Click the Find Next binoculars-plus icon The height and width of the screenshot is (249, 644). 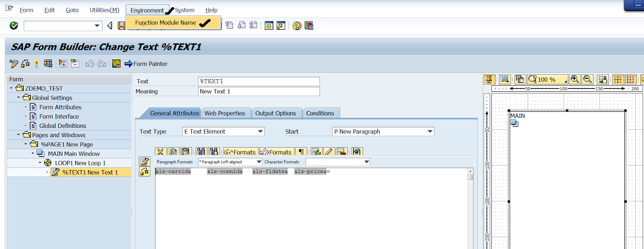coord(214,152)
